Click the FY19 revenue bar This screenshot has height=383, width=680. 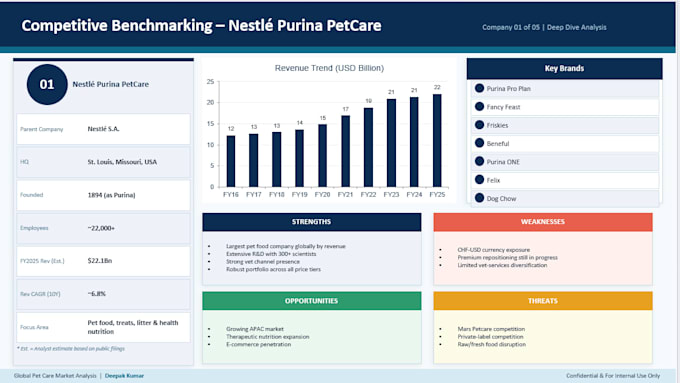[x=300, y=158]
